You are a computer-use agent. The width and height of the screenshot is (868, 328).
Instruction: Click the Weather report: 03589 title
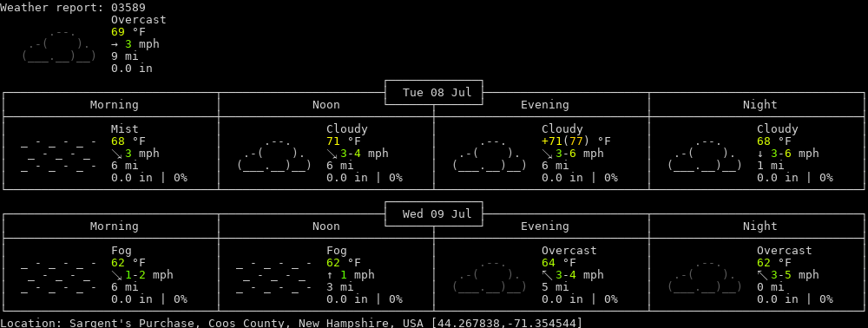click(x=73, y=8)
